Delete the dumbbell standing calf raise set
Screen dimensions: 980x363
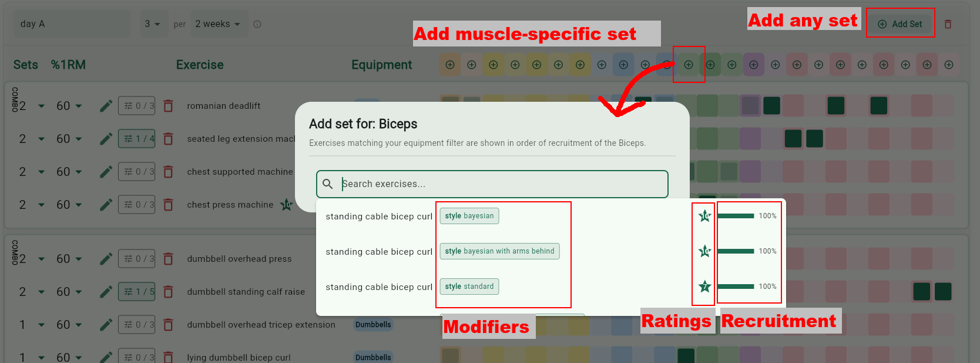click(x=168, y=292)
